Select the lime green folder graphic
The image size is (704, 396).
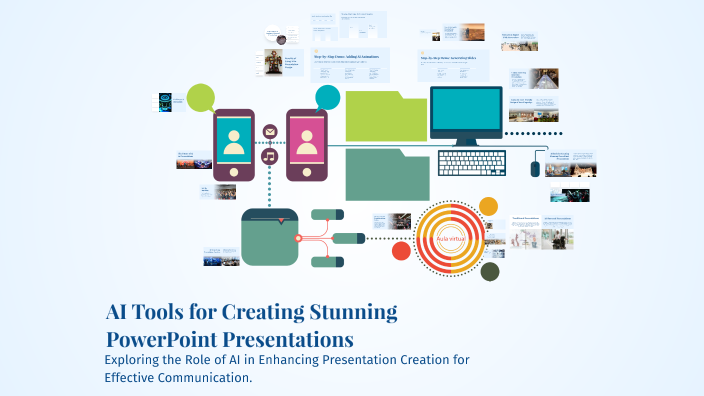tap(386, 116)
